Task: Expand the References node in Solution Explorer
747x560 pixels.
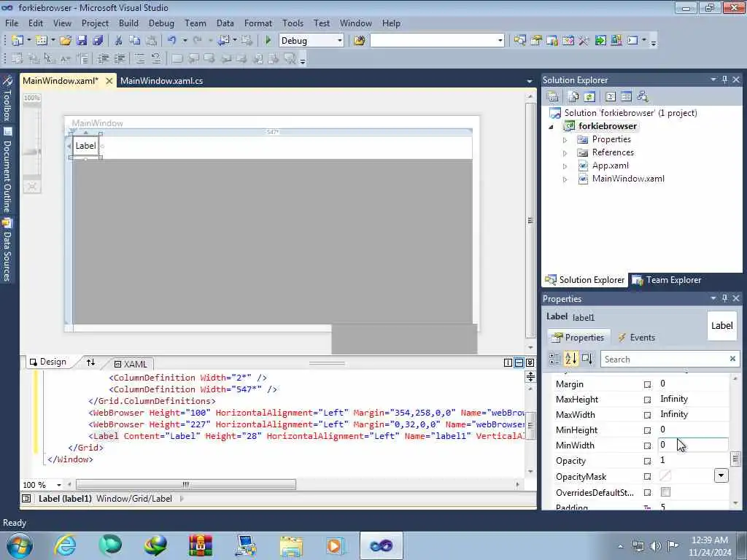Action: click(x=565, y=153)
